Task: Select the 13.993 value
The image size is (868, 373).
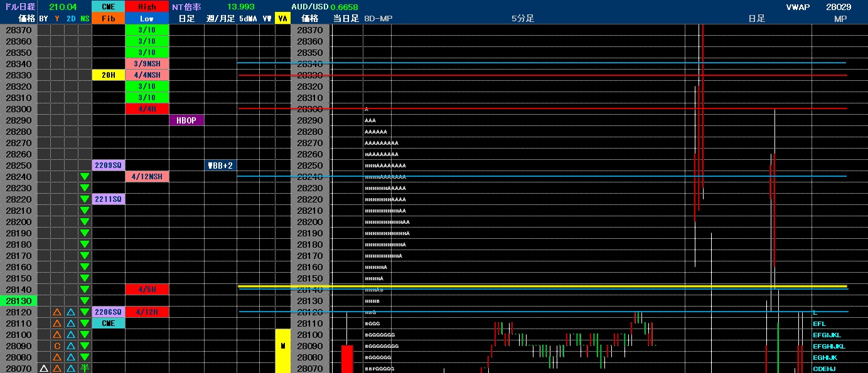Action: (240, 7)
